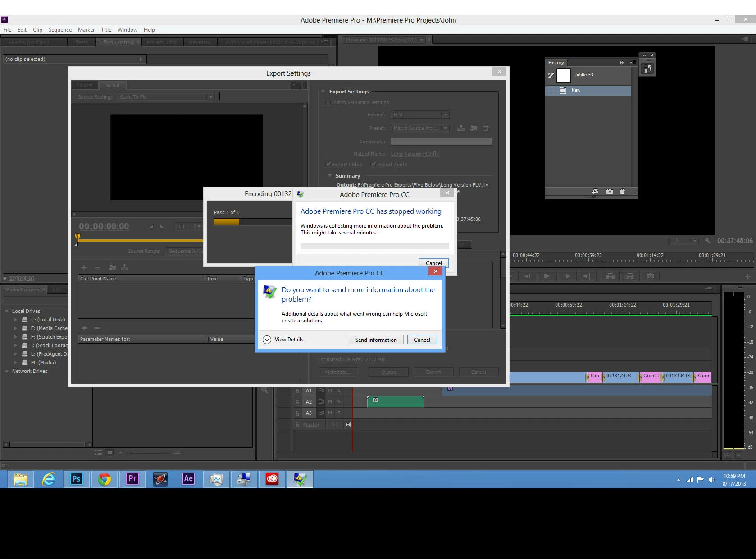Open the History panel flyout menu

(x=633, y=63)
